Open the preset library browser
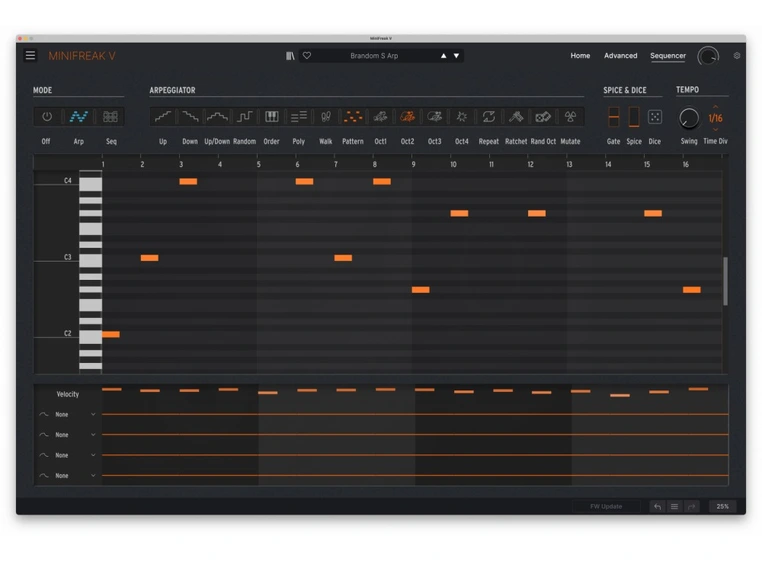 (290, 56)
